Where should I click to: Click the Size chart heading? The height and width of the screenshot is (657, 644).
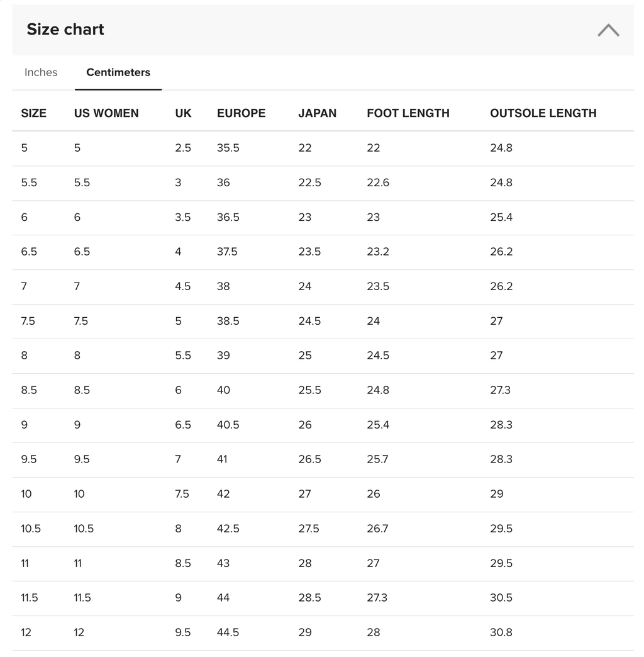pos(65,30)
